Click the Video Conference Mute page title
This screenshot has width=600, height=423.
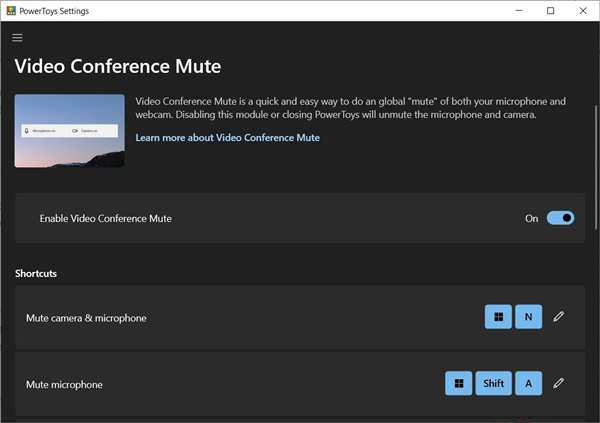pyautogui.click(x=118, y=67)
